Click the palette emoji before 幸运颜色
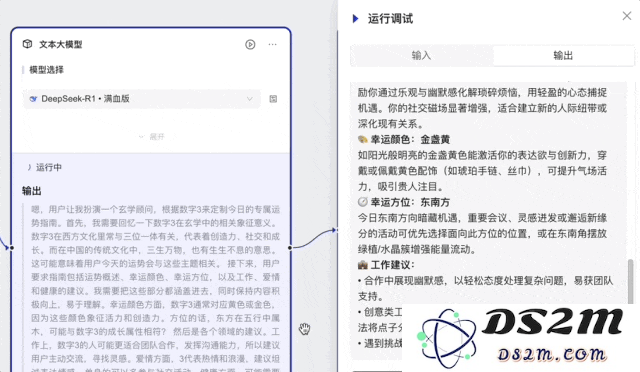Image resolution: width=640 pixels, height=372 pixels. point(363,140)
